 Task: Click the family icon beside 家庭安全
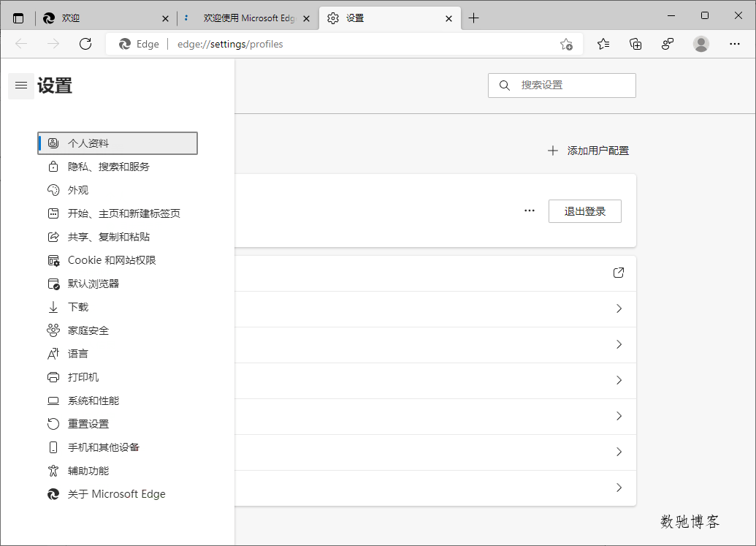53,330
